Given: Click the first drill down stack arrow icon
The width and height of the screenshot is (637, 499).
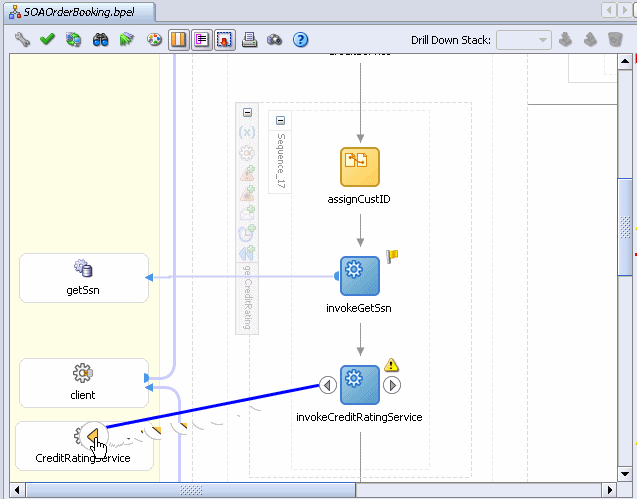Looking at the screenshot, I should tap(565, 40).
